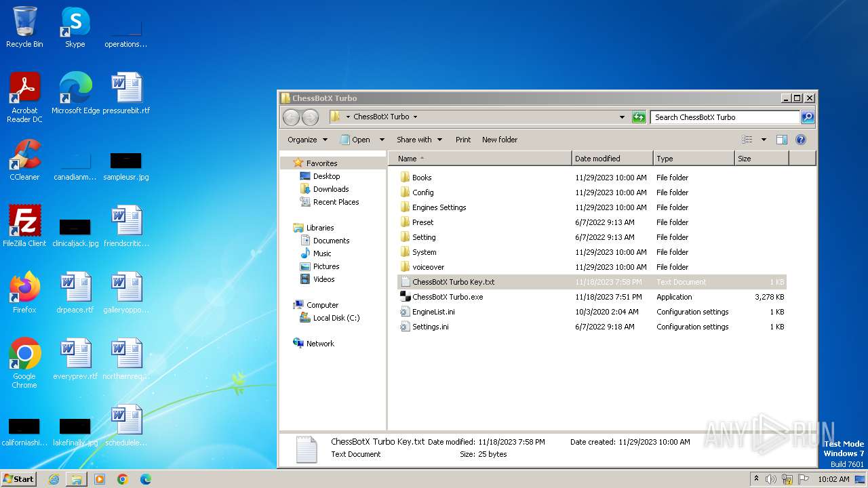This screenshot has width=868, height=488.
Task: Click New folder toolbar command
Action: (500, 140)
